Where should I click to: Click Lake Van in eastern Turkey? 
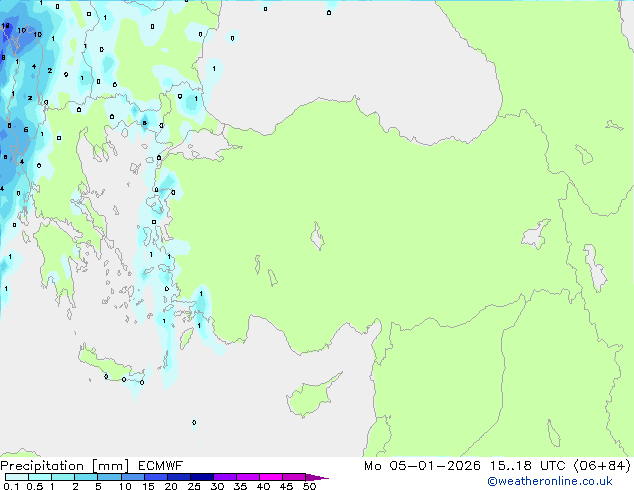pyautogui.click(x=536, y=236)
